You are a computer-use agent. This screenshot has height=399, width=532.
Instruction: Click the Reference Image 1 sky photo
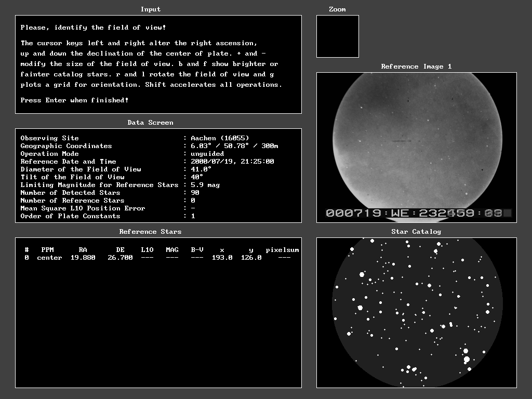[x=416, y=140]
